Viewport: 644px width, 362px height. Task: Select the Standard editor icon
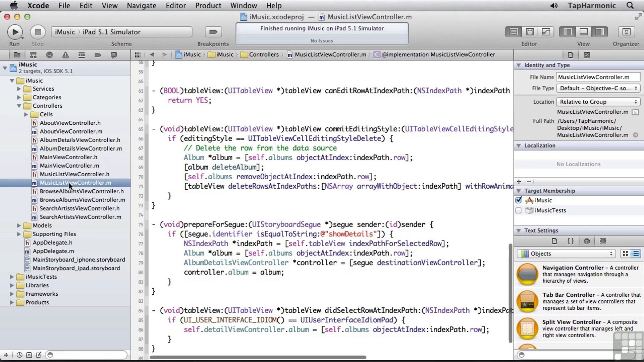click(x=514, y=32)
